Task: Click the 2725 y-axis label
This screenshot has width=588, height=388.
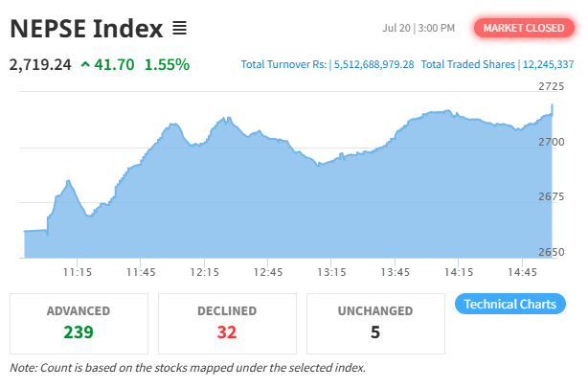Action: click(x=552, y=86)
